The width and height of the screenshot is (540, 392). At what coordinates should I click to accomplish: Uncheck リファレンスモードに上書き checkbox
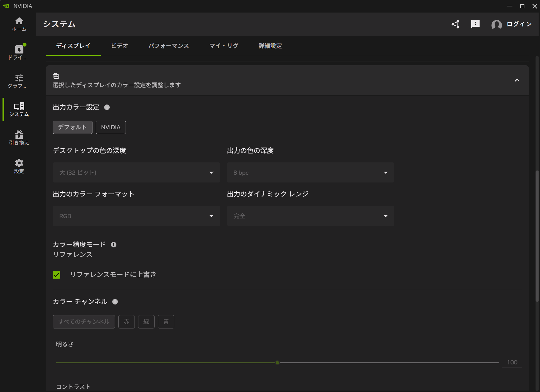click(57, 275)
